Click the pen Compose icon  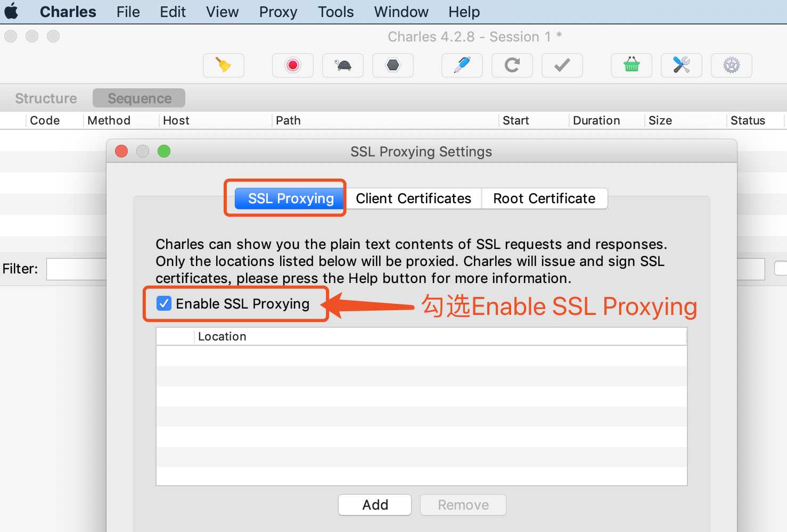(462, 65)
